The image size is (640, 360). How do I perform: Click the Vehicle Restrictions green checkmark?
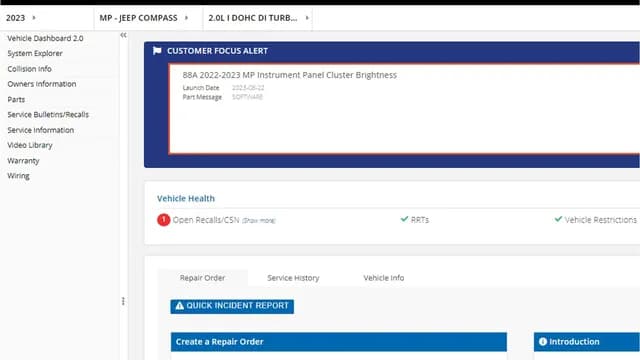pyautogui.click(x=558, y=219)
